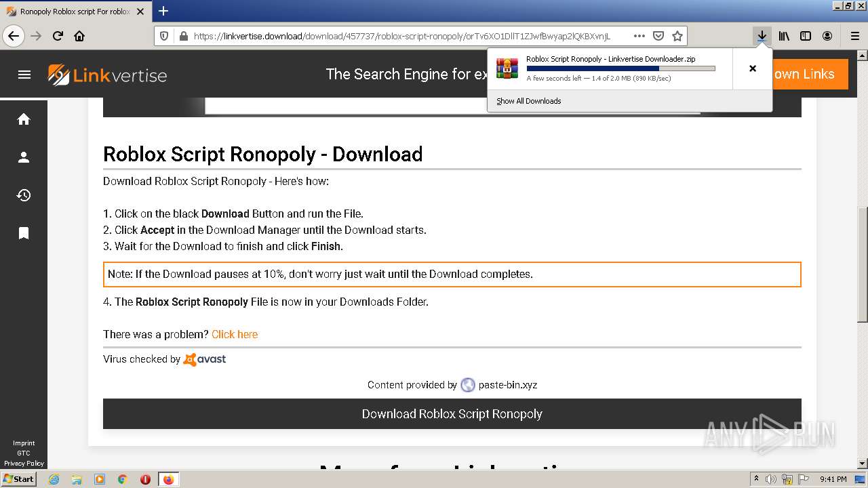Open Opera icon in taskbar
Screen dimensions: 868x488
145,479
